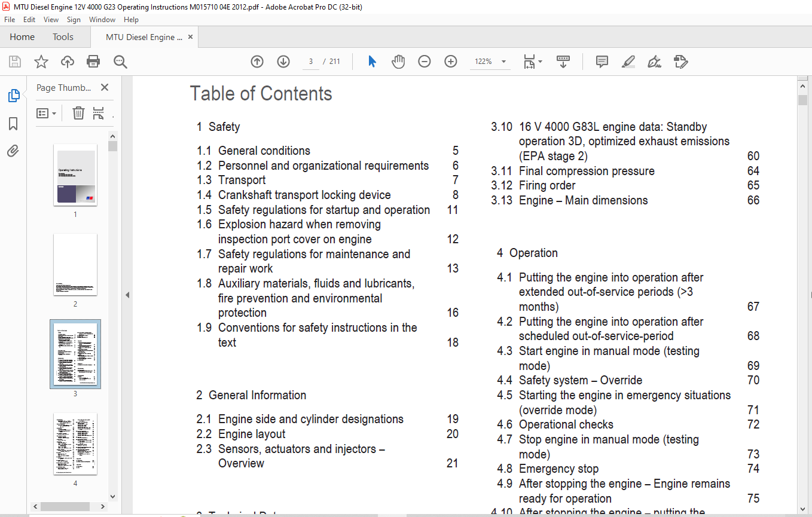812x517 pixels.
Task: Switch to the Tools tab
Action: click(x=63, y=37)
